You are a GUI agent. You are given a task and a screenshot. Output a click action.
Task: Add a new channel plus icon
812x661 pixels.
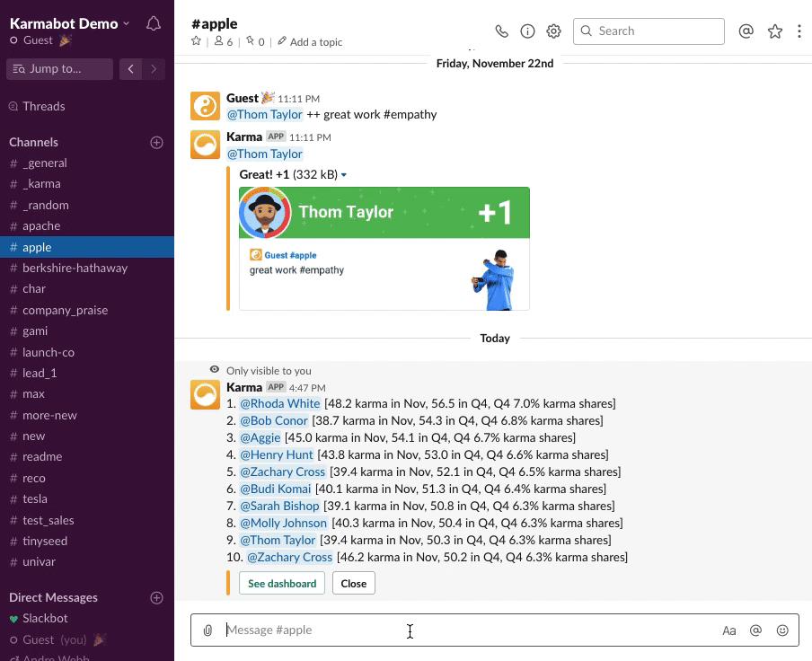click(156, 142)
